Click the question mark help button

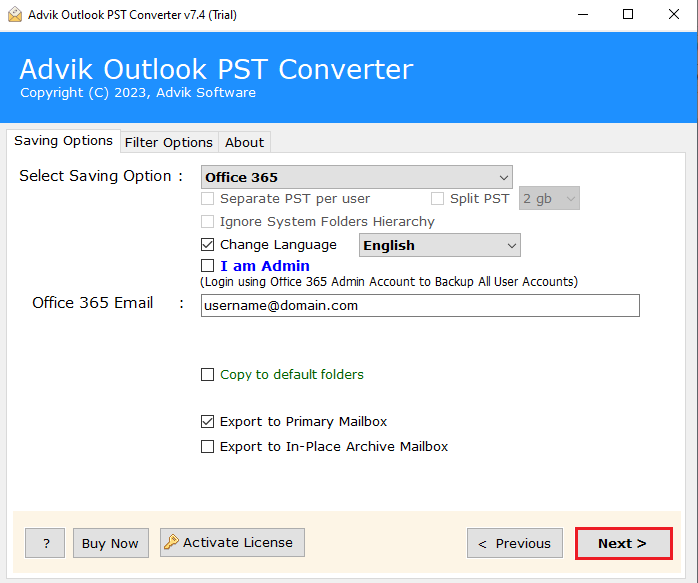click(45, 543)
